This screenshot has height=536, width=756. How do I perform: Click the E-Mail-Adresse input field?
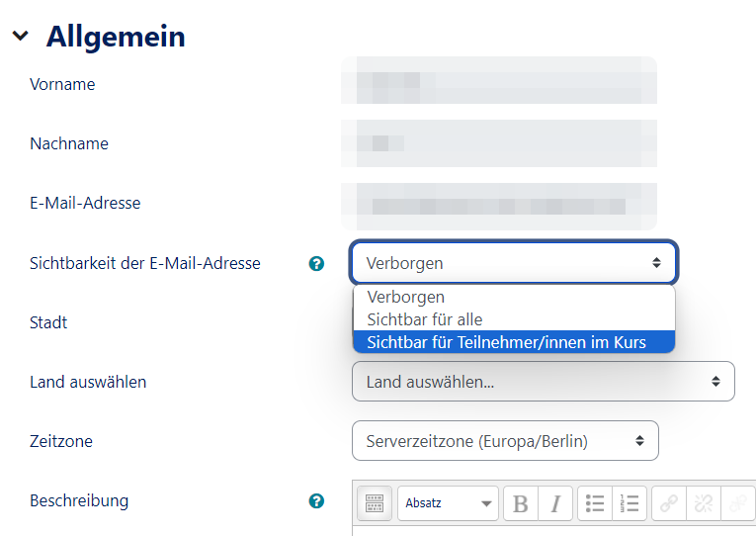click(x=499, y=204)
